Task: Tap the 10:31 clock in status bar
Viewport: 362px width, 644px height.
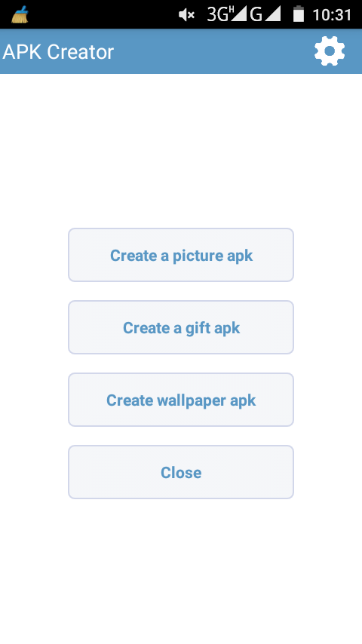Action: [x=332, y=15]
